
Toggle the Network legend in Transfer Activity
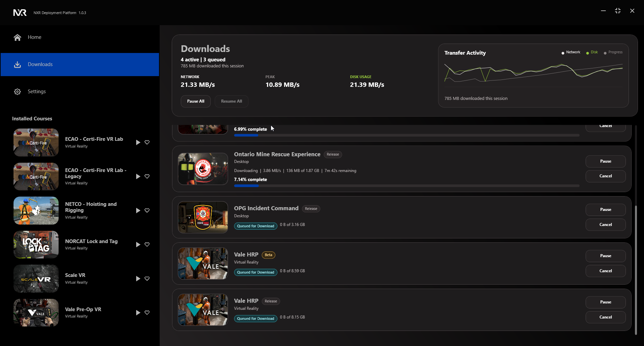(571, 52)
